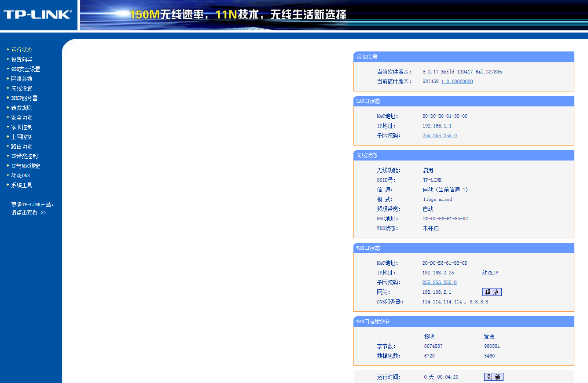Click 释放 button for WAN IP
This screenshot has width=588, height=383.
(x=492, y=292)
